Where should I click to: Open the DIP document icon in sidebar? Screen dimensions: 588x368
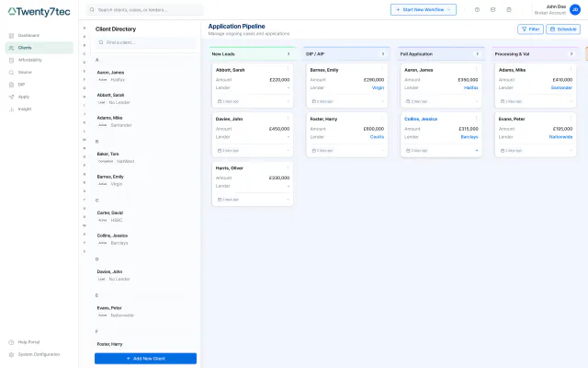(11, 85)
